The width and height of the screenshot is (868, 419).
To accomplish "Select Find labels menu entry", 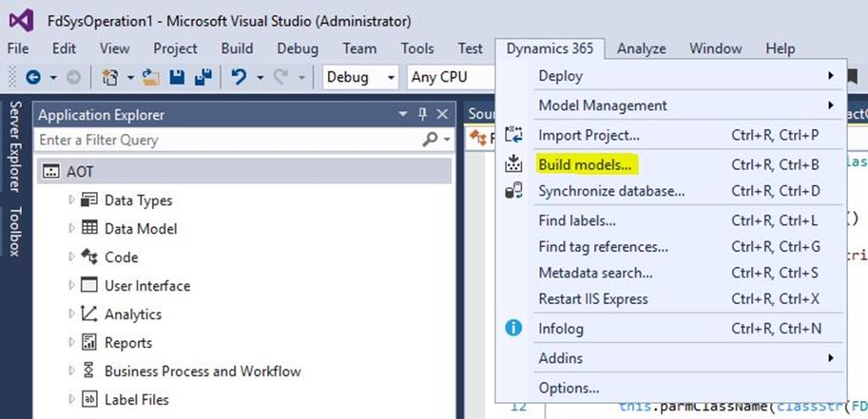I will click(670, 220).
